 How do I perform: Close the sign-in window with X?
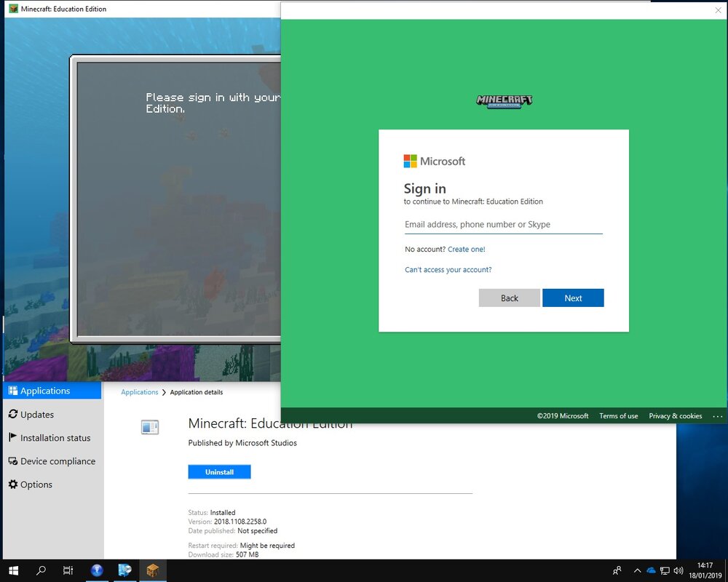[719, 10]
